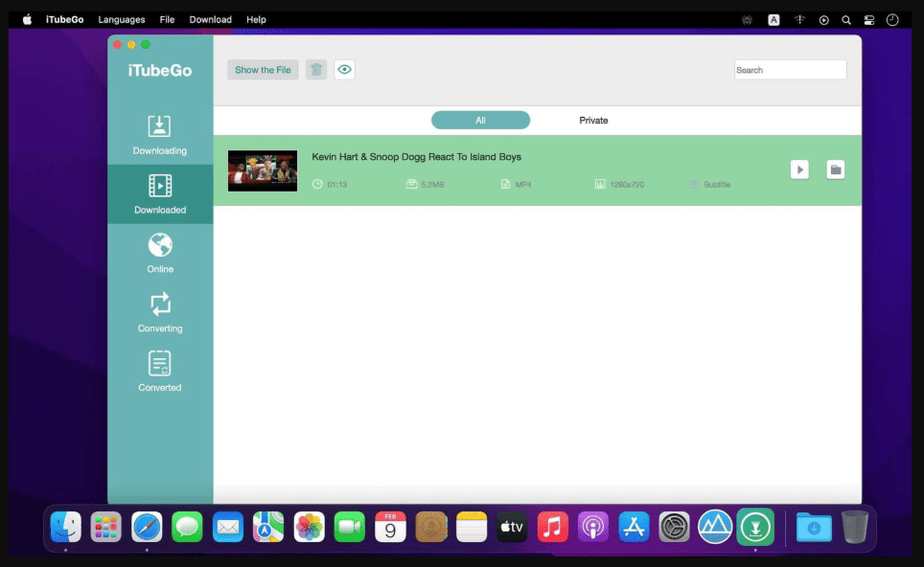
Task: Open the Languages menu
Action: 122,19
